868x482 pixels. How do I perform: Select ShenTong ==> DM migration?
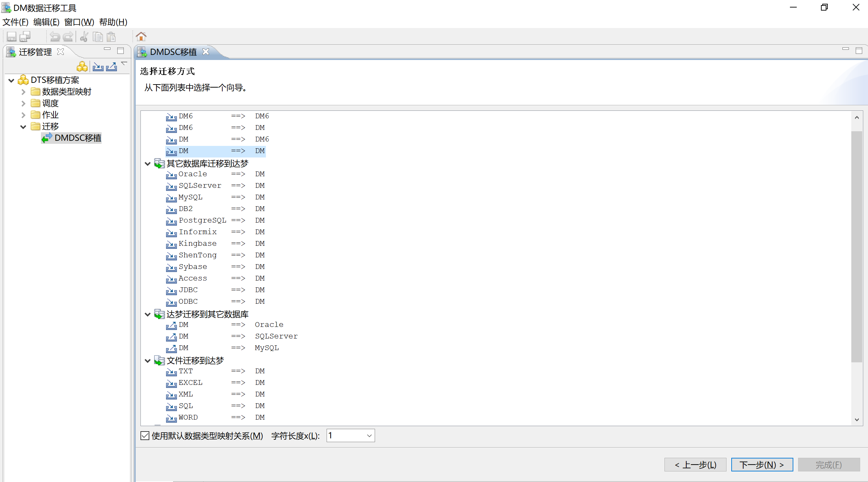[x=215, y=255]
